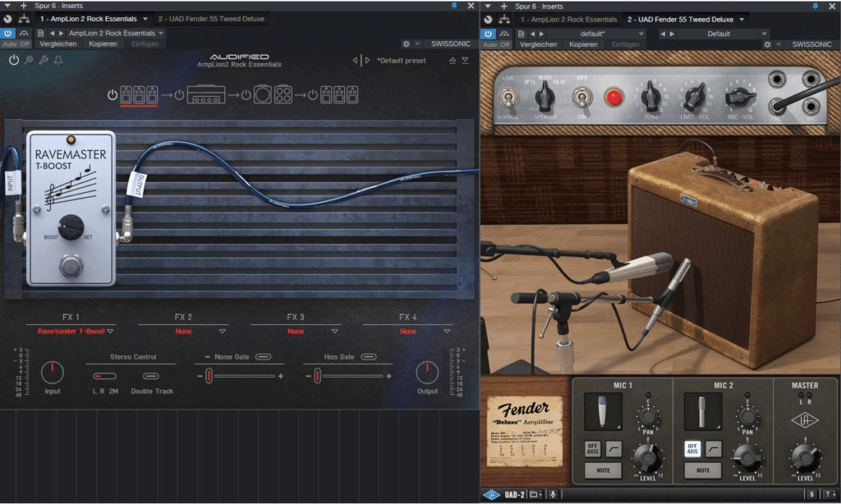Pin the right Fender inserts window
Image resolution: width=841 pixels, height=504 pixels.
point(816,6)
